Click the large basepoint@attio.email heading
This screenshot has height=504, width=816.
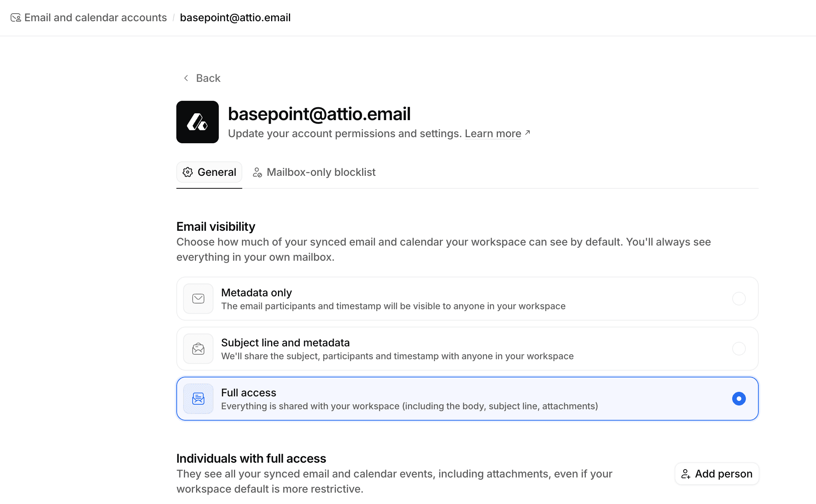coord(319,114)
